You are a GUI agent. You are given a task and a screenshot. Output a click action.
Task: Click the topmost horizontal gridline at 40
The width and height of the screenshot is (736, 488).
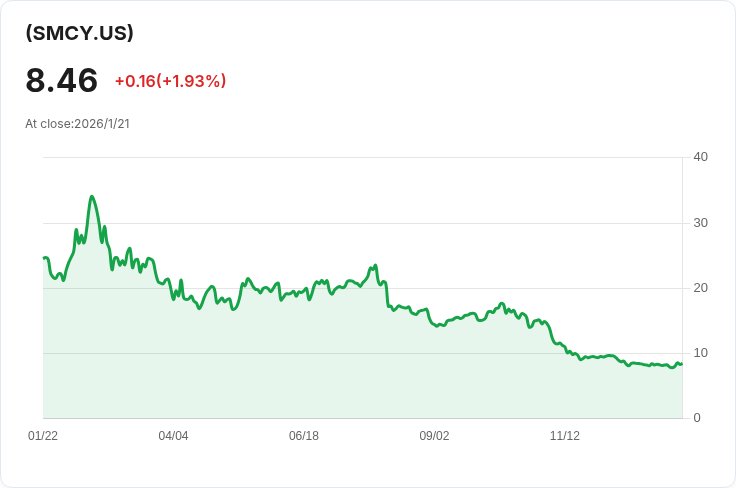pos(360,157)
